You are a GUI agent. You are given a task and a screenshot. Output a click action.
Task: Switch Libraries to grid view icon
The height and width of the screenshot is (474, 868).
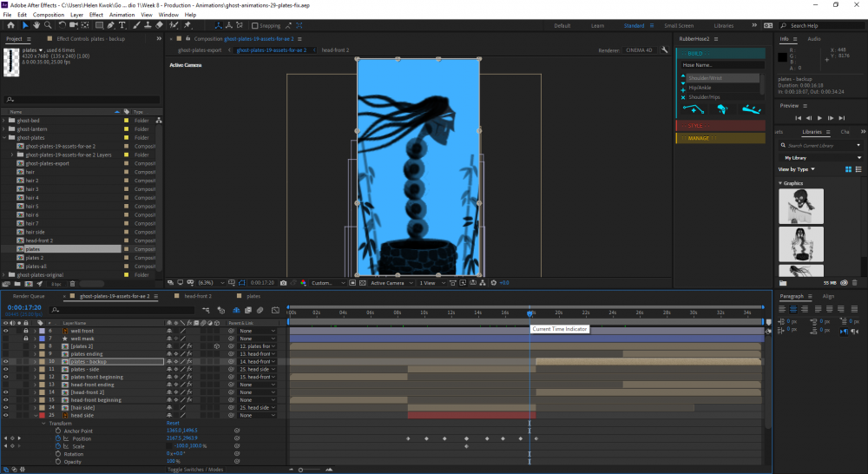pyautogui.click(x=848, y=169)
